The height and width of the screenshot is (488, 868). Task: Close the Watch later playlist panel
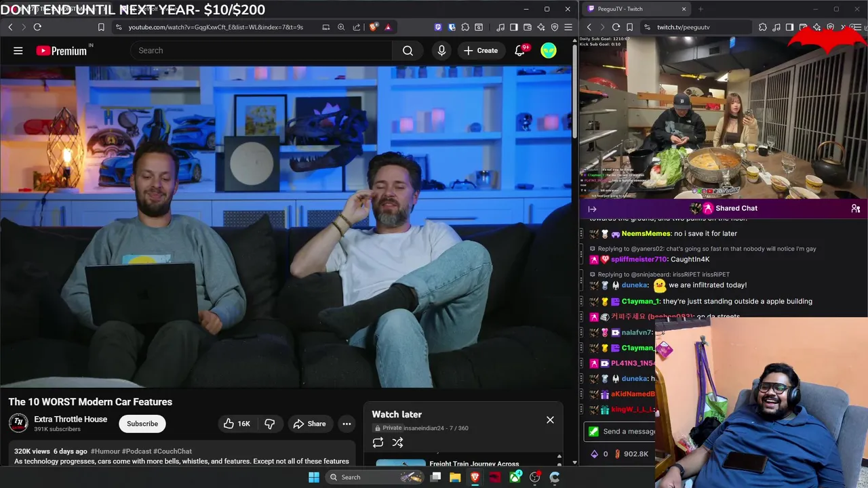click(x=550, y=420)
